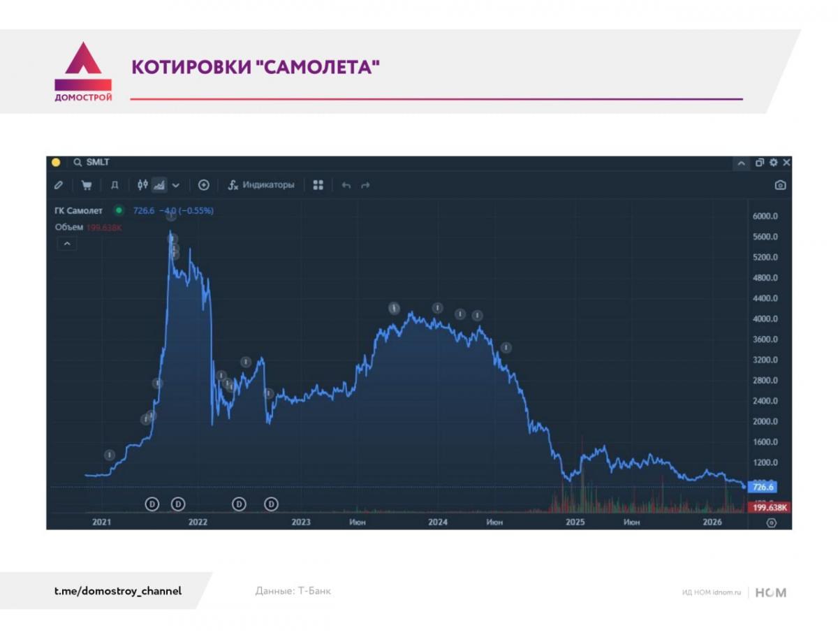838x644 pixels.
Task: Collapse the top panel with chevron
Action: click(x=740, y=163)
